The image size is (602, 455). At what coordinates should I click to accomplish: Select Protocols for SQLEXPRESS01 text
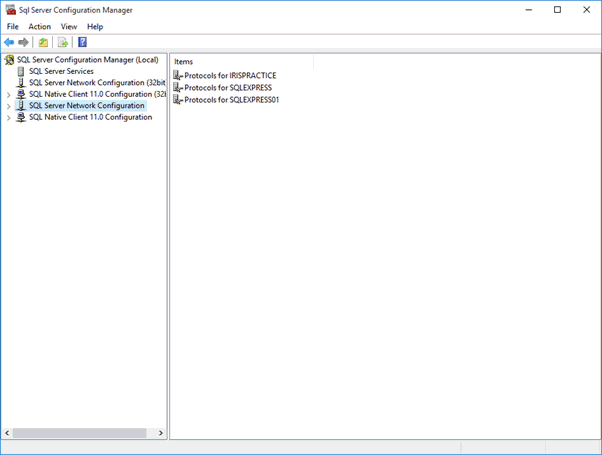[232, 100]
